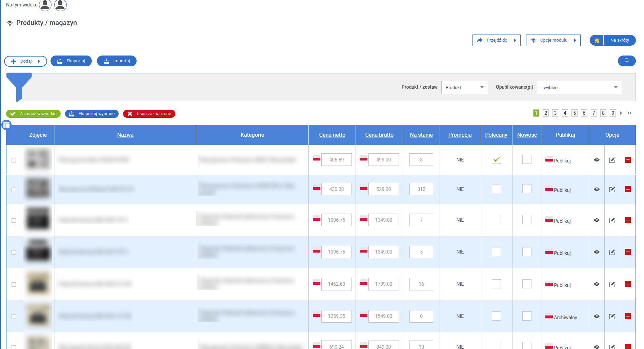Select the first product row checkbox
644x349 pixels.
[x=14, y=160]
